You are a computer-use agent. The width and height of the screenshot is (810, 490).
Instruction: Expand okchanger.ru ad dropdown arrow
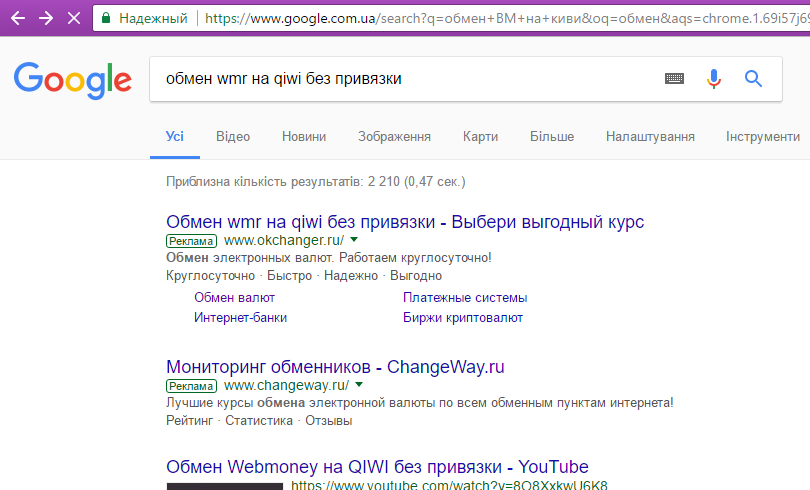[x=354, y=241]
